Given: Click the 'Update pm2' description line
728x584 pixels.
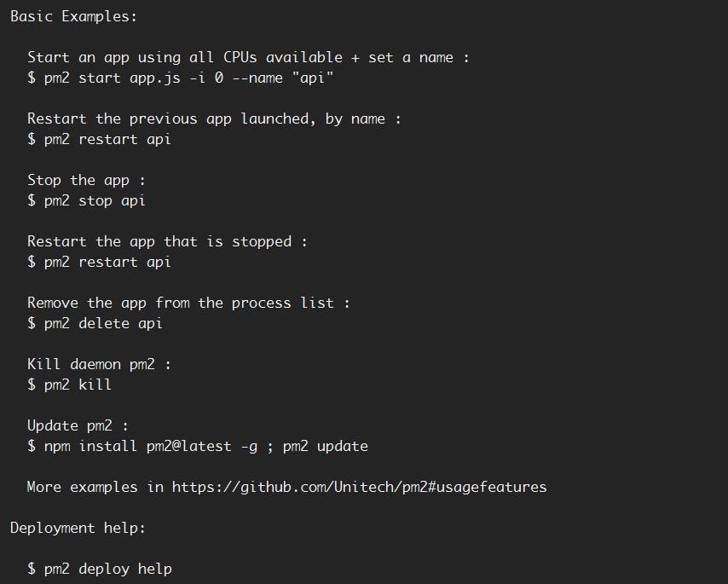Looking at the screenshot, I should (x=78, y=425).
